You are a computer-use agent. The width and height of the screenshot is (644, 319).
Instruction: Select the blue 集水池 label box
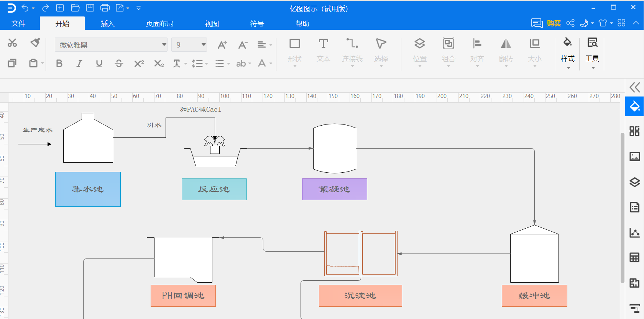[88, 189]
